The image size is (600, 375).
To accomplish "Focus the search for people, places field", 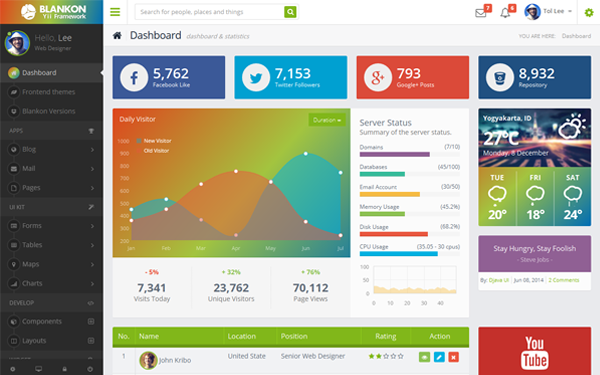I will point(210,12).
